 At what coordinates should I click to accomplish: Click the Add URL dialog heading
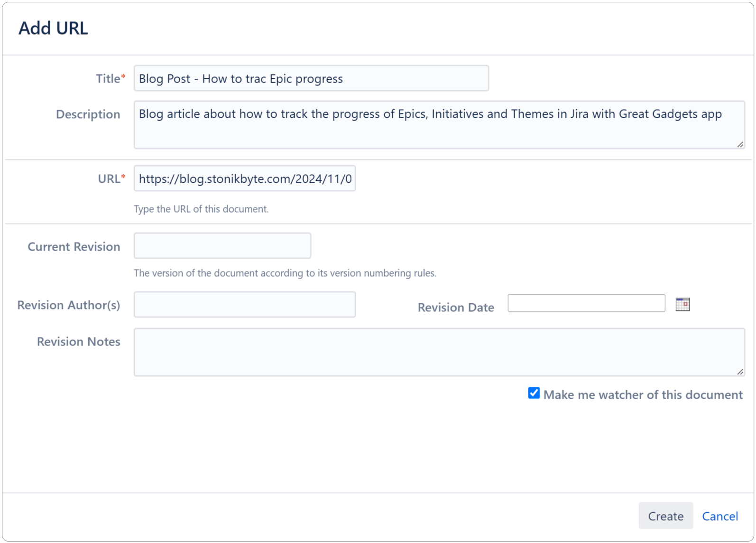pyautogui.click(x=53, y=28)
